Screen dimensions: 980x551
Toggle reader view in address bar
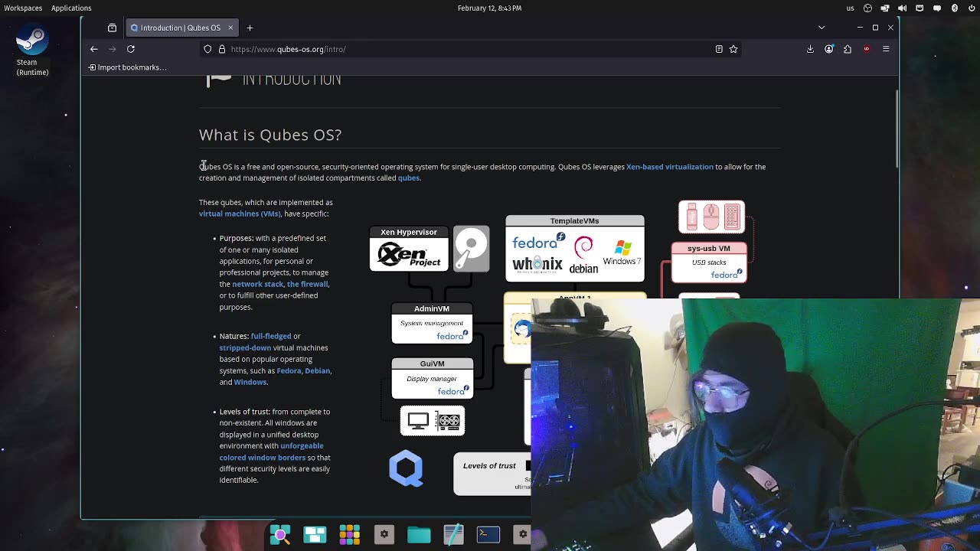point(719,49)
